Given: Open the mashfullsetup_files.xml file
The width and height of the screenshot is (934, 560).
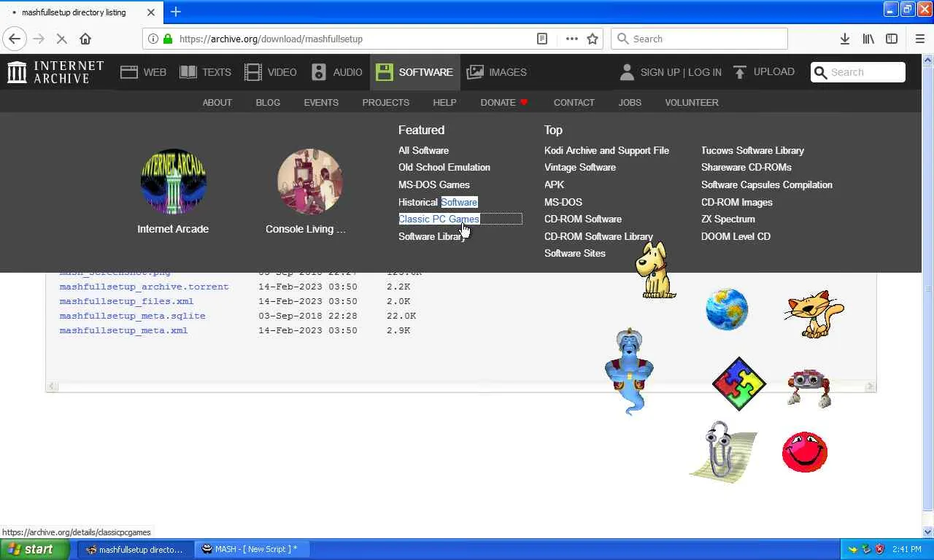Looking at the screenshot, I should click(127, 301).
